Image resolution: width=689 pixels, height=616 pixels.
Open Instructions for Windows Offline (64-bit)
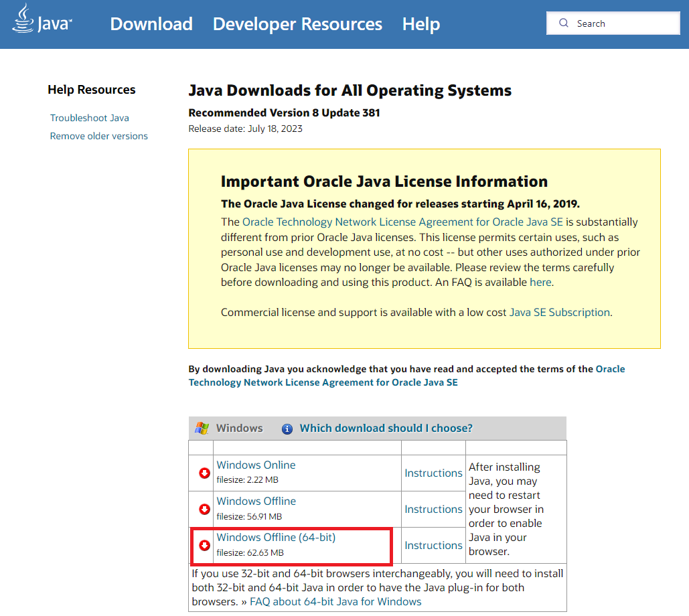(433, 545)
